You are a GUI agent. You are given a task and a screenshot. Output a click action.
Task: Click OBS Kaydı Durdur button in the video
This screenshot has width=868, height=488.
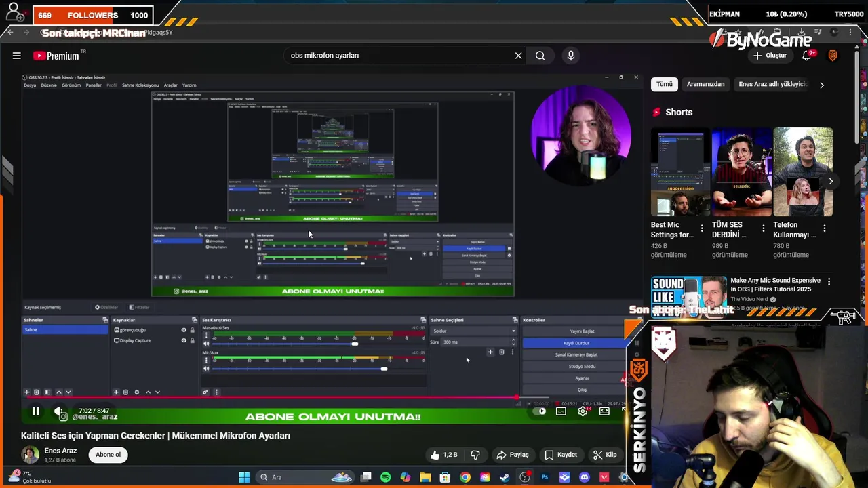pos(576,343)
